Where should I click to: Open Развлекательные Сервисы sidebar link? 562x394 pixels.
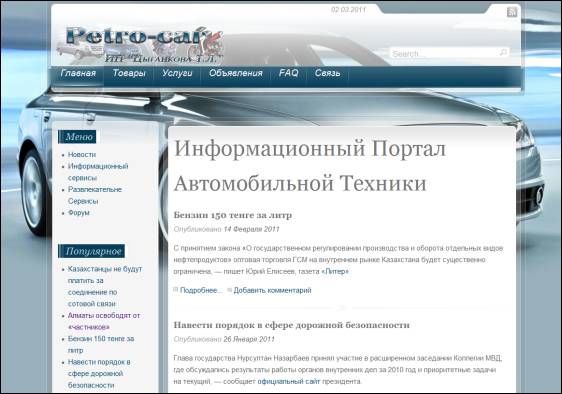(x=95, y=195)
